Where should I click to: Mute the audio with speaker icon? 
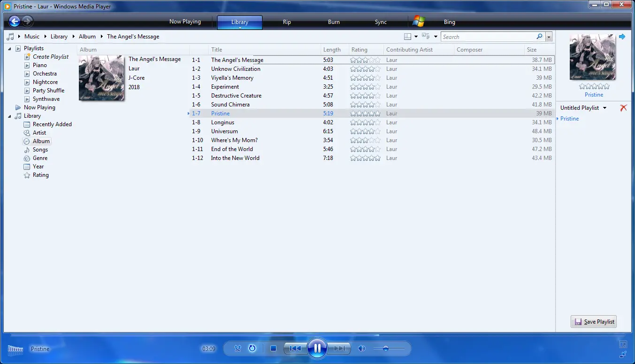361,349
